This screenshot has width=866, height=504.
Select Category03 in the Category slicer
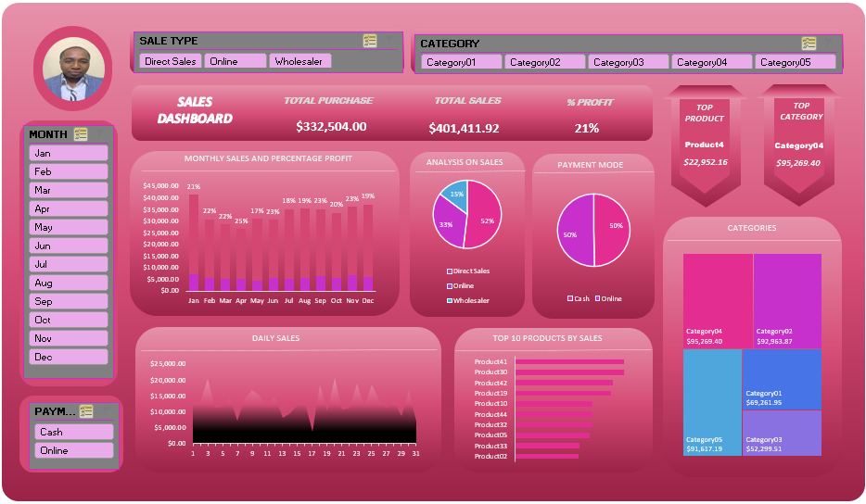[628, 62]
